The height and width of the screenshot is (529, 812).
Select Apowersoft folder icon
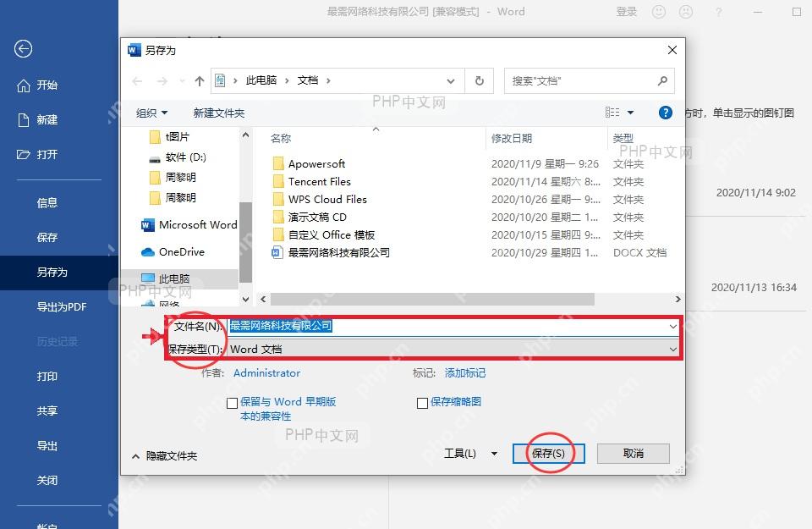point(278,163)
